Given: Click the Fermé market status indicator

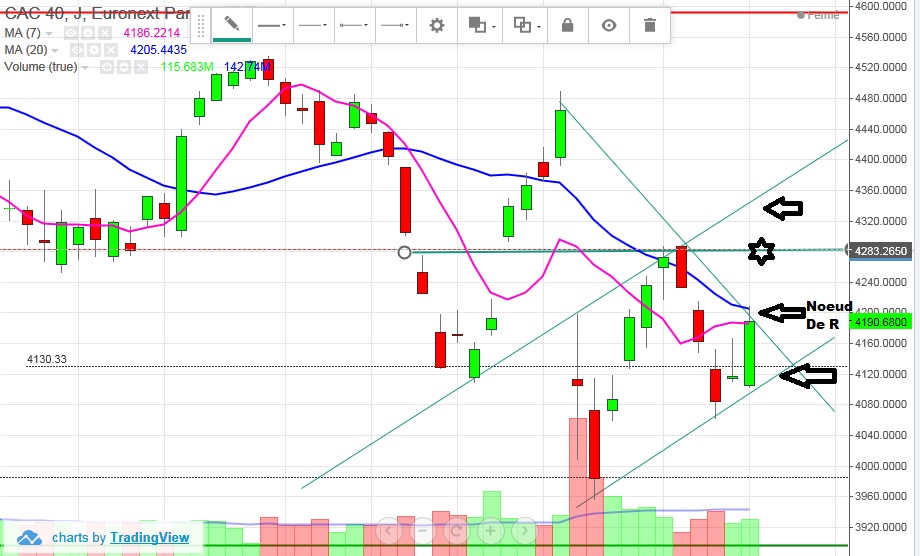Looking at the screenshot, I should (819, 15).
